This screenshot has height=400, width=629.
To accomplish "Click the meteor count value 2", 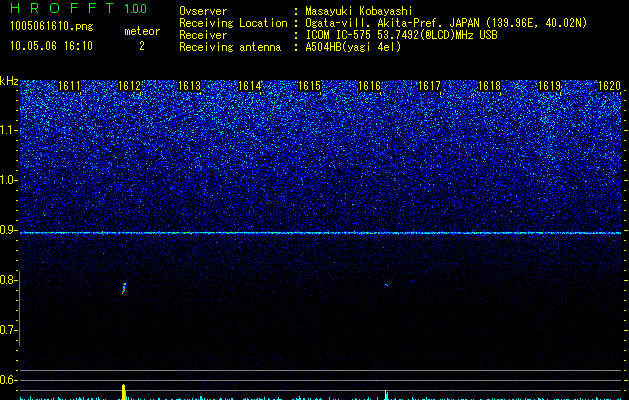I will [142, 46].
